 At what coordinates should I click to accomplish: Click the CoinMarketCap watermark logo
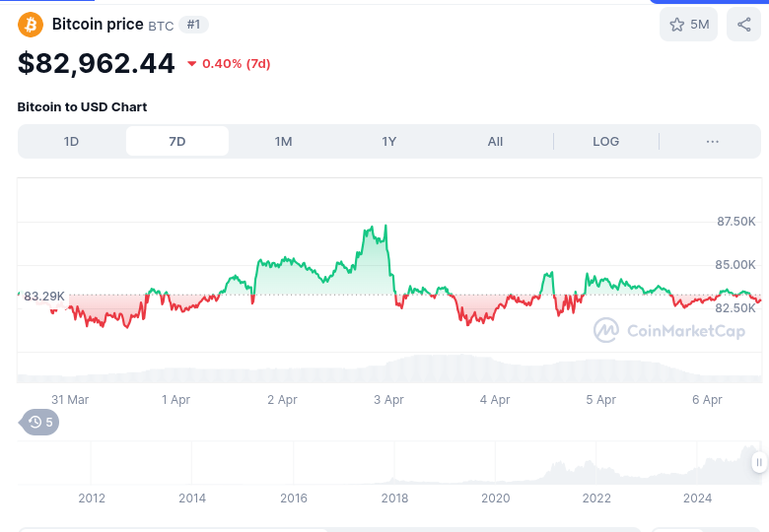(669, 331)
